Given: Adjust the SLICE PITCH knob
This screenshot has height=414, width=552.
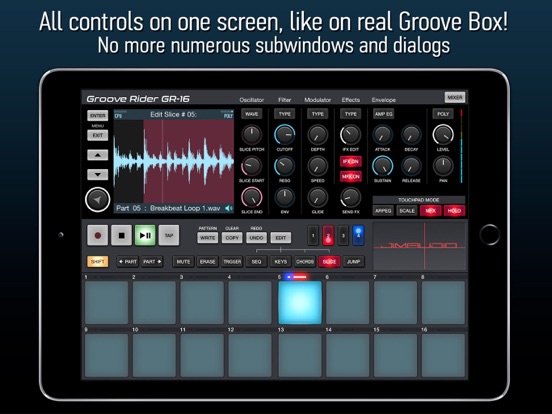Looking at the screenshot, I should [x=251, y=134].
